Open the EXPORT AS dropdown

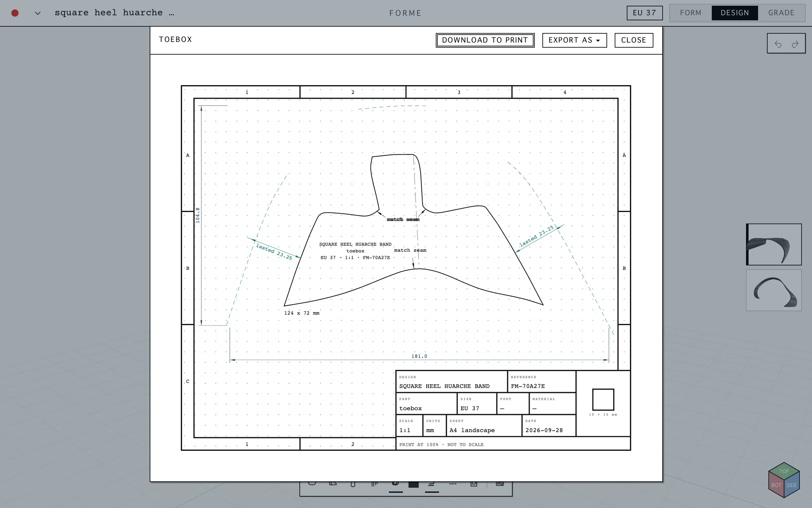click(x=574, y=40)
